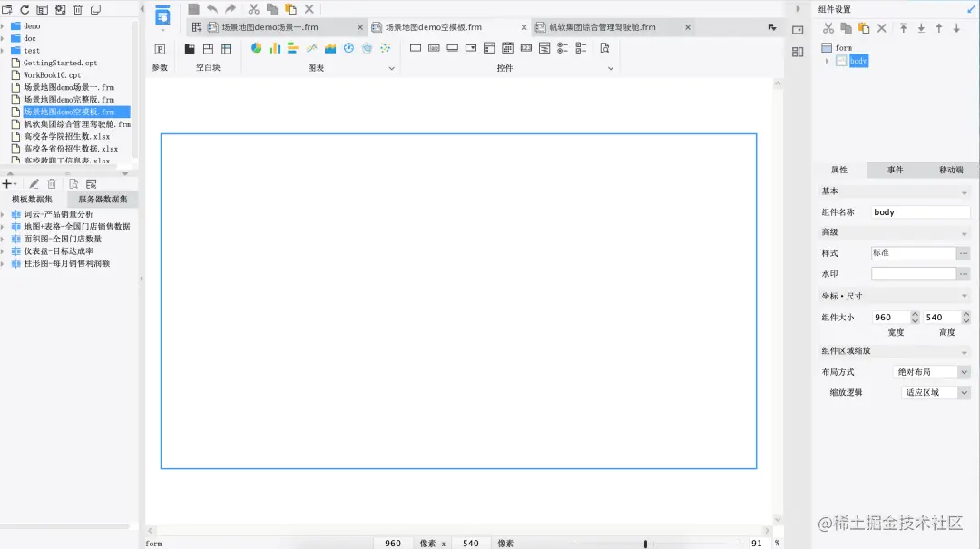
Task: Redo with the right curved arrow icon
Action: click(230, 9)
